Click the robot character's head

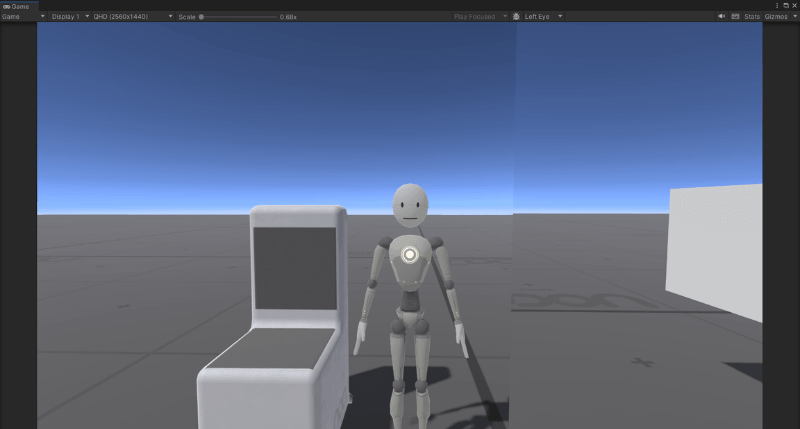(410, 206)
